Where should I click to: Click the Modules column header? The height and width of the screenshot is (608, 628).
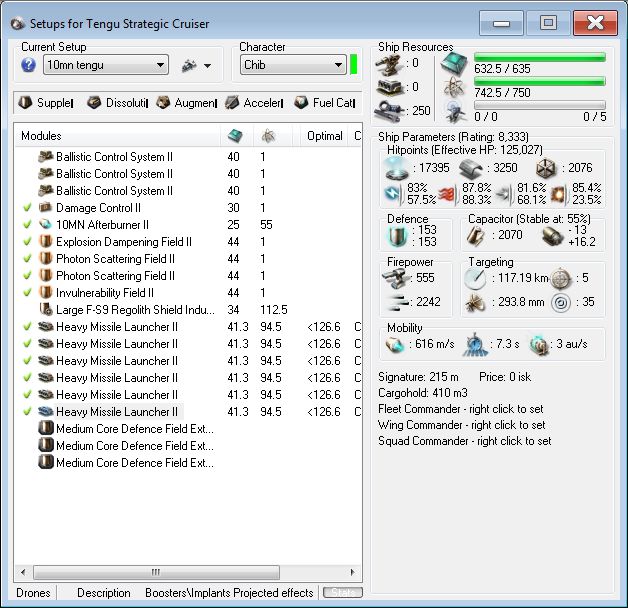tap(117, 136)
